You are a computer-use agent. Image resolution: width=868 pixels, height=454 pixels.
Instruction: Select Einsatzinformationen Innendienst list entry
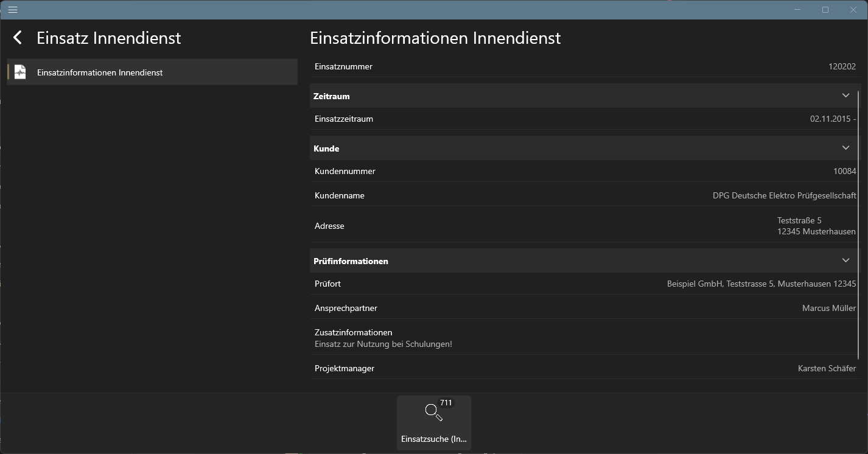point(152,72)
